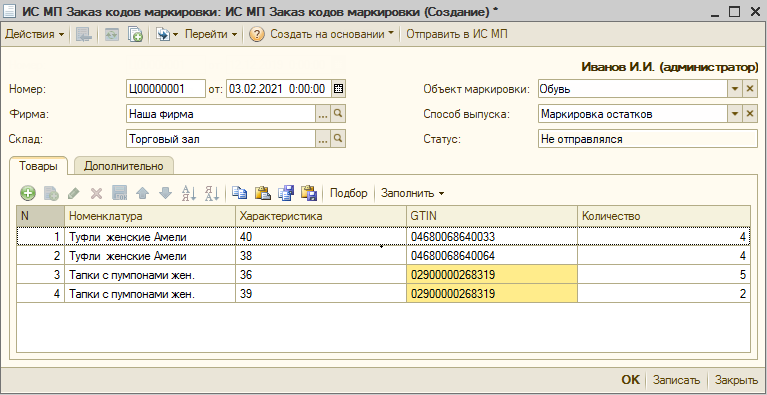This screenshot has width=767, height=395.
Task: Click the Склад field with Торговый зал
Action: coord(221,139)
